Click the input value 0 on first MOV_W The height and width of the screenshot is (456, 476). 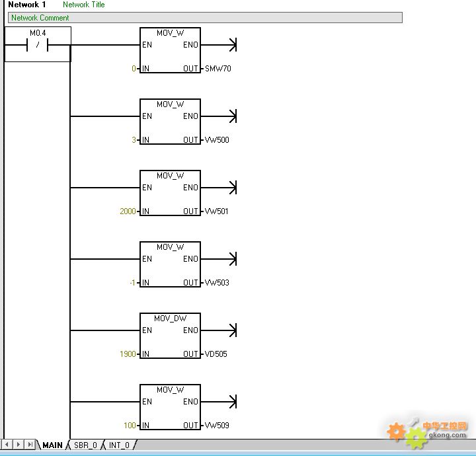[134, 69]
